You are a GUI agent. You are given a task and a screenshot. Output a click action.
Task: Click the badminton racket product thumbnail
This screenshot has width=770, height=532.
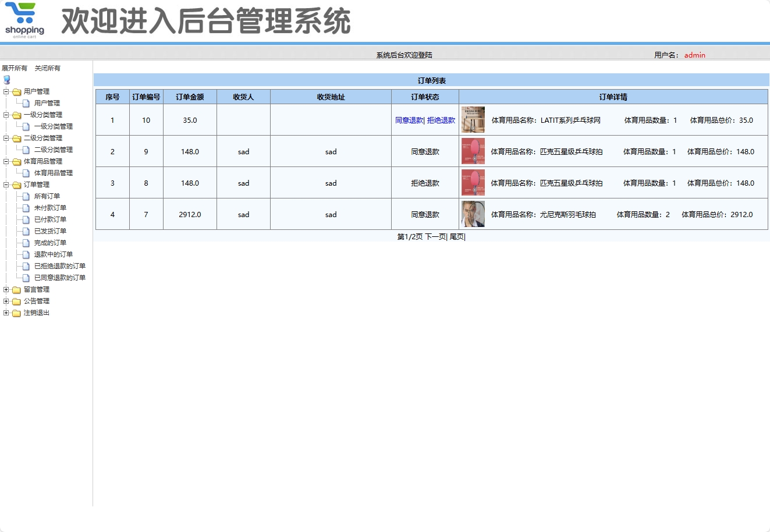(473, 214)
